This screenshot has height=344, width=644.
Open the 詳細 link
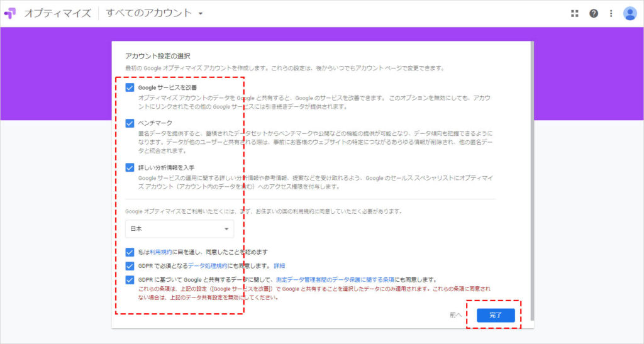tap(279, 265)
